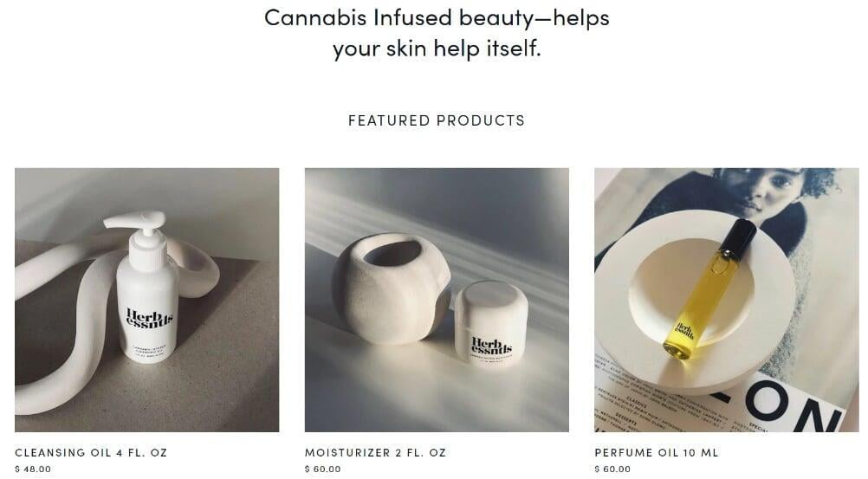Open the Cleansing Oil product photo
The image size is (868, 479).
click(146, 300)
